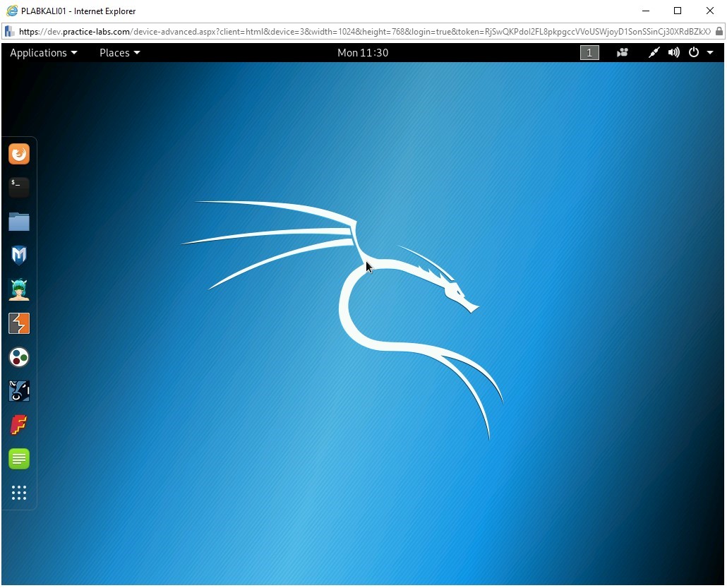Start the Metasploit Framework
The width and height of the screenshot is (727, 588).
[19, 255]
